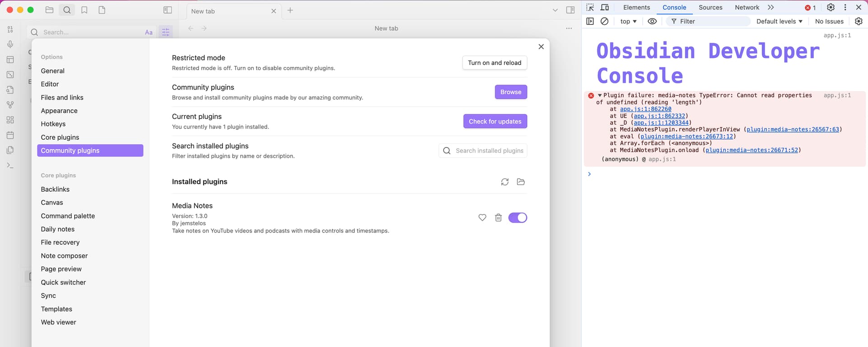The height and width of the screenshot is (347, 868).
Task: Activate DevTools inspect element picker
Action: 590,7
